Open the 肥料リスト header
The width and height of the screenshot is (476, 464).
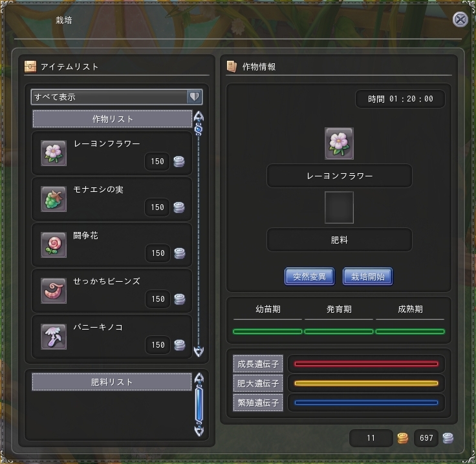point(112,382)
